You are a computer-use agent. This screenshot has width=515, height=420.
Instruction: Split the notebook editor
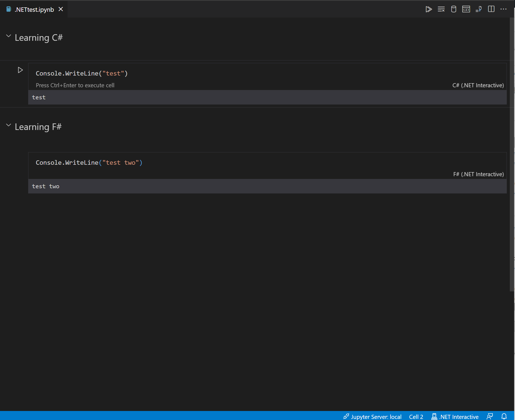pos(491,9)
